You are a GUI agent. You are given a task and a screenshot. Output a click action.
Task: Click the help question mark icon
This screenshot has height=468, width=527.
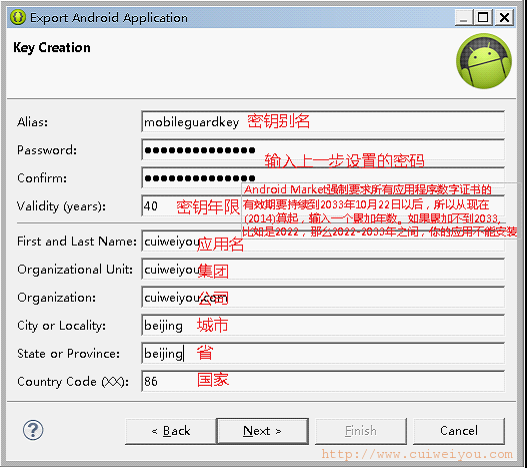(33, 430)
